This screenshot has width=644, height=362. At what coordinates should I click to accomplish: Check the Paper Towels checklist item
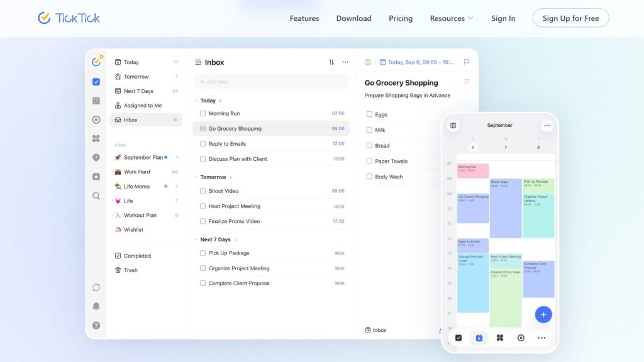point(369,161)
